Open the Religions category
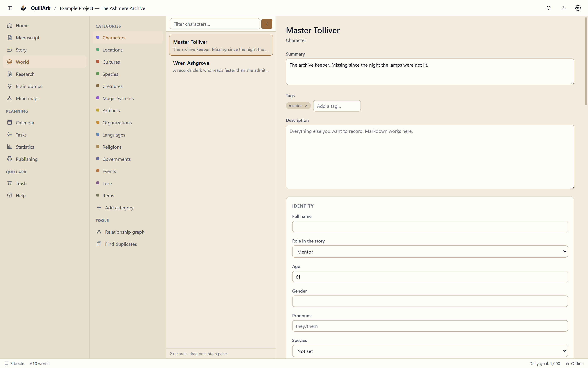Image resolution: width=588 pixels, height=368 pixels. point(128,147)
